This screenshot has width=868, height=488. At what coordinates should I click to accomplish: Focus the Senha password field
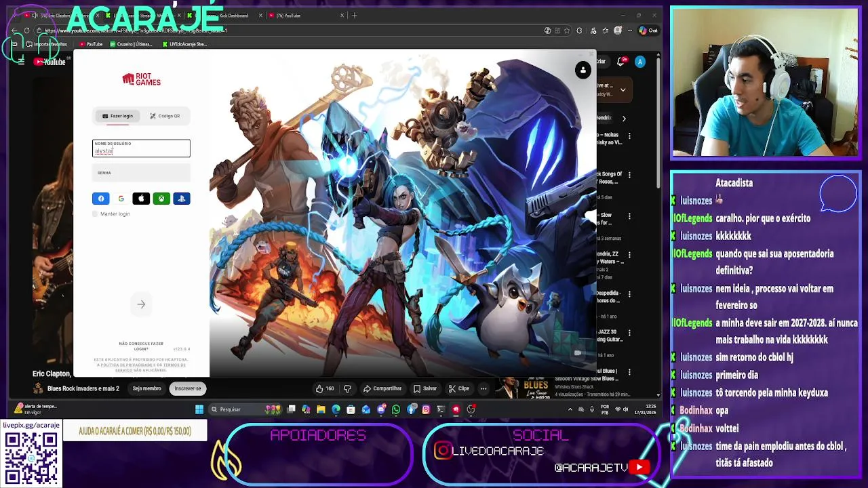click(x=141, y=173)
